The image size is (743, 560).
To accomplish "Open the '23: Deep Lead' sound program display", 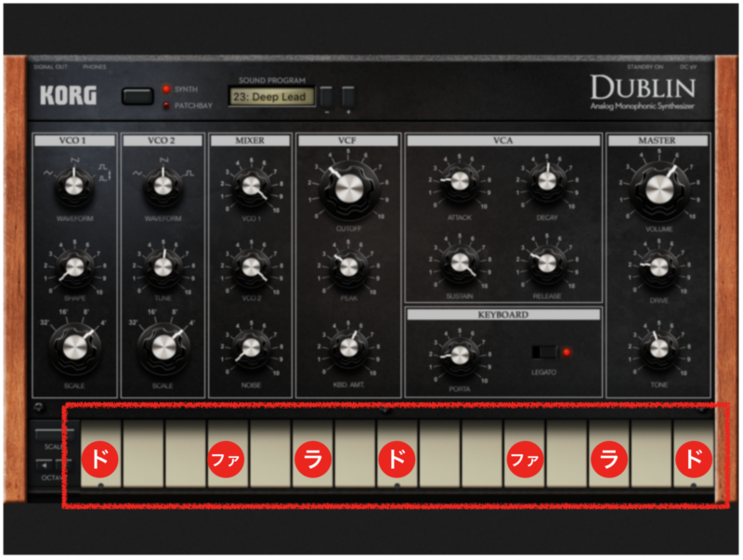I will (x=271, y=97).
